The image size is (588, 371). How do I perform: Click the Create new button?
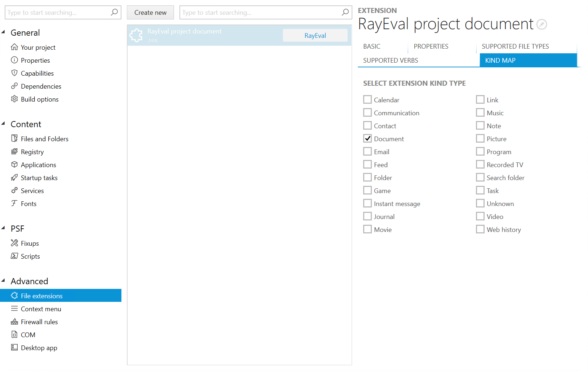point(150,12)
